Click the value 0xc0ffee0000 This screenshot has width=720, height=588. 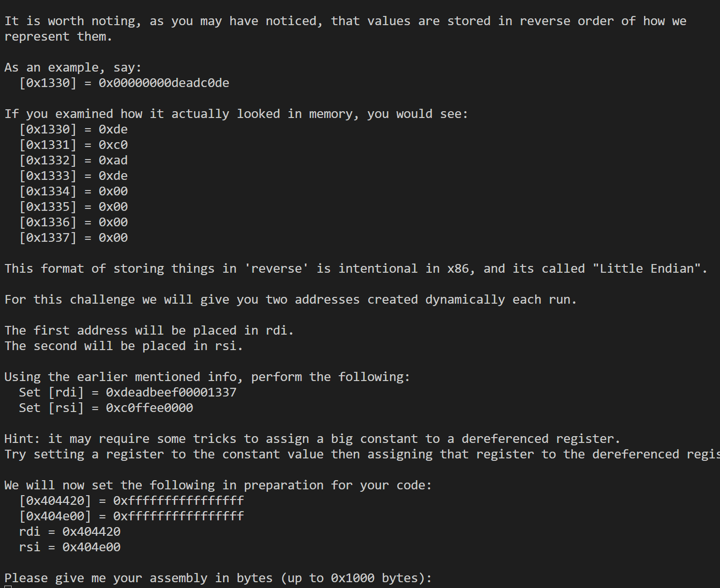tap(149, 408)
